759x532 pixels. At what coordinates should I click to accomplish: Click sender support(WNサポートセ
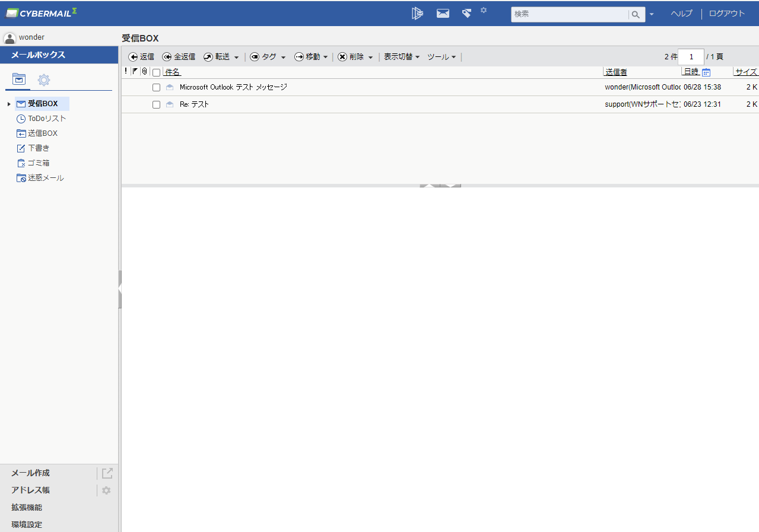[642, 104]
